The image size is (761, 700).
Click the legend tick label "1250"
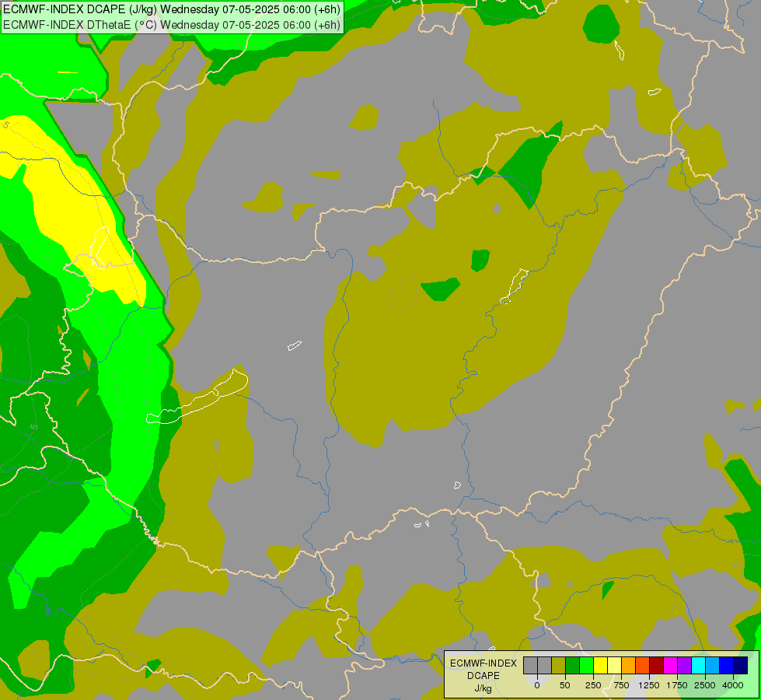[x=649, y=685]
